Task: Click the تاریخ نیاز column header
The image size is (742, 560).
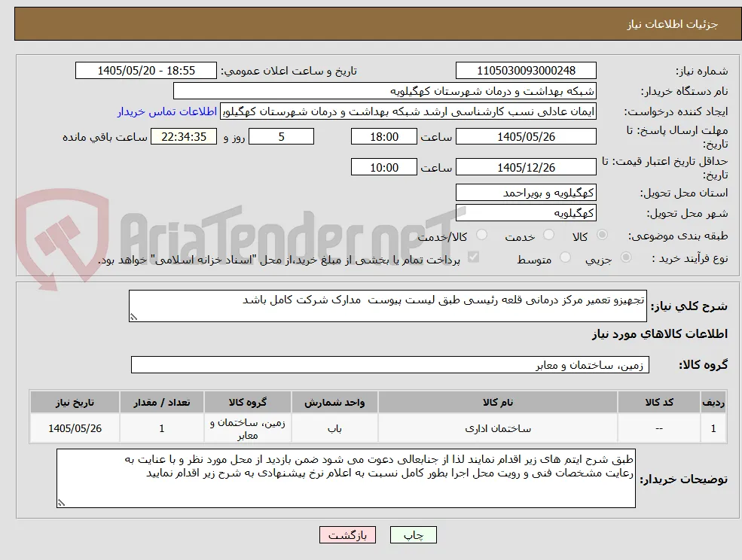Action: (75, 402)
